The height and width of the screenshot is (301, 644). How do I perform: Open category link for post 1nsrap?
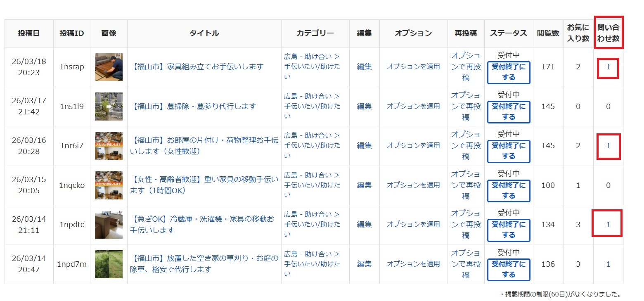click(313, 66)
